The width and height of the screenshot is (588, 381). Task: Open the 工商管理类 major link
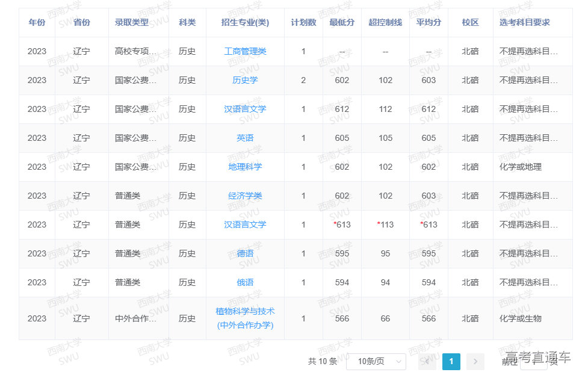coord(245,51)
